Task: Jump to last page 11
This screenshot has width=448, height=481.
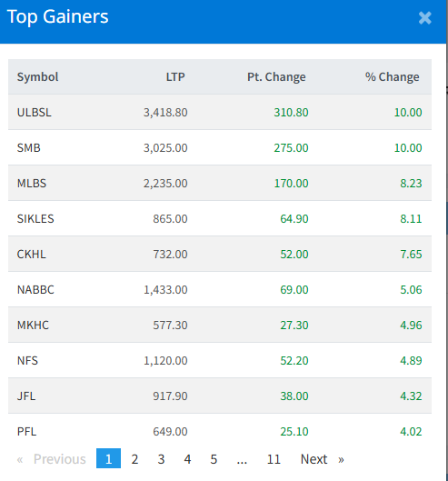Action: click(274, 459)
